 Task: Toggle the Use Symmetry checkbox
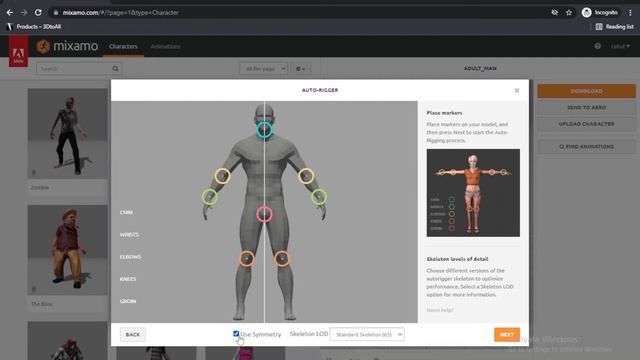click(236, 334)
